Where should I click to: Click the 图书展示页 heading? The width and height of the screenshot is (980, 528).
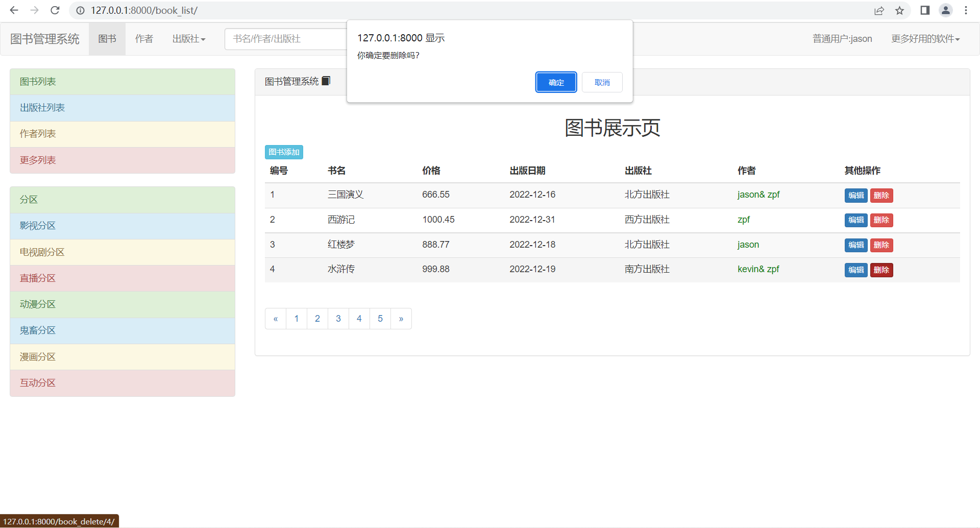tap(612, 128)
